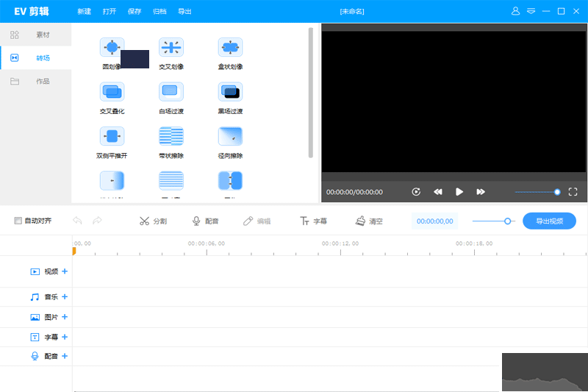Select the 盒状划像 transition icon
Image resolution: width=588 pixels, height=392 pixels.
(230, 48)
